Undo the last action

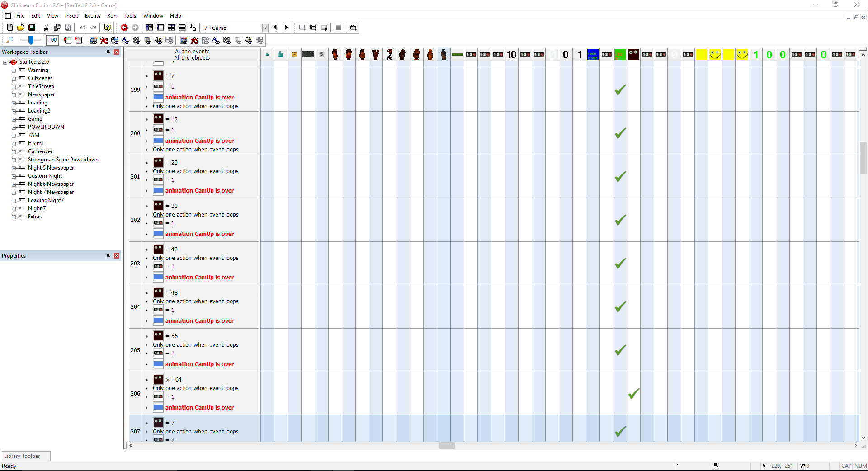pyautogui.click(x=82, y=28)
